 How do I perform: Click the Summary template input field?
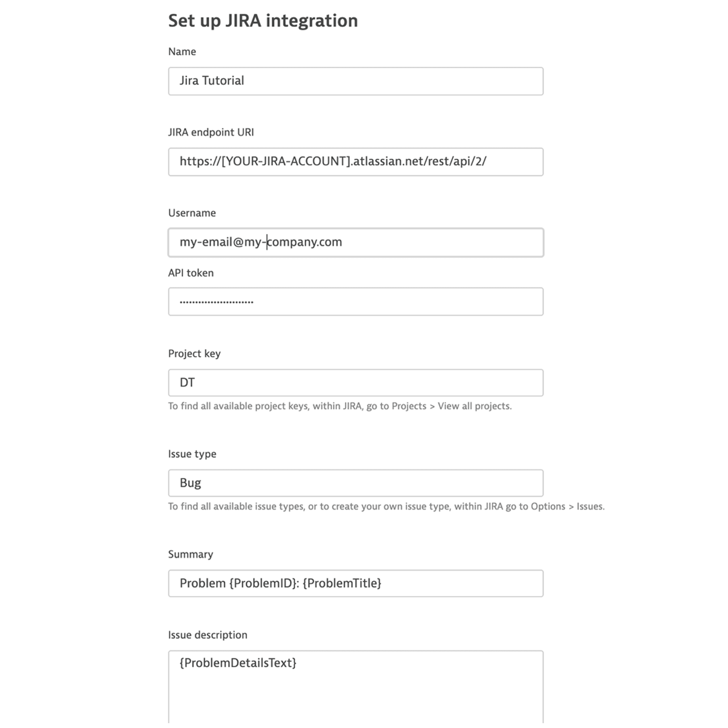coord(355,583)
